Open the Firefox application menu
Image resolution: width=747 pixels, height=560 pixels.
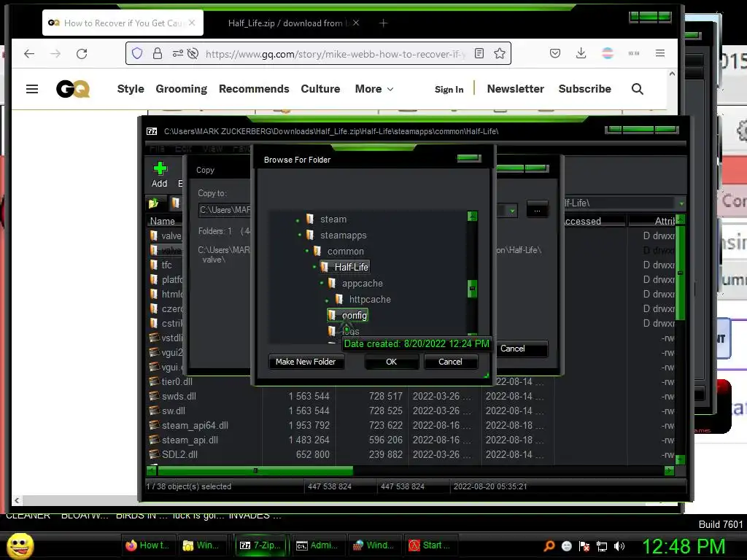[x=659, y=53]
